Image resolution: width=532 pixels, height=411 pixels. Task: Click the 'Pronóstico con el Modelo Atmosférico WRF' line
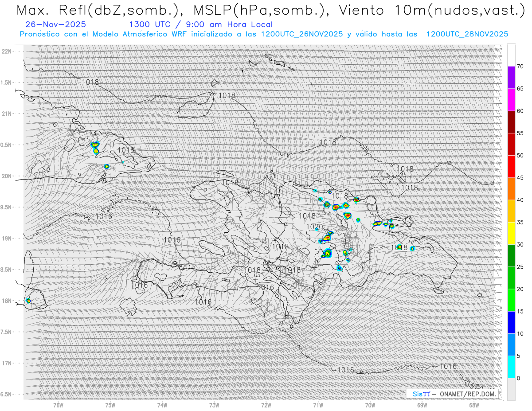point(264,34)
